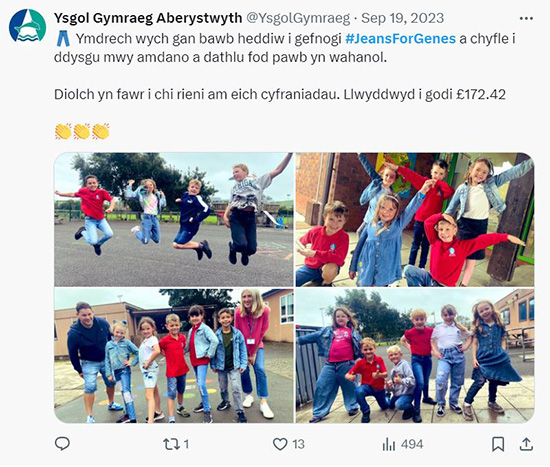Open the three-dot more options menu

pos(526,19)
